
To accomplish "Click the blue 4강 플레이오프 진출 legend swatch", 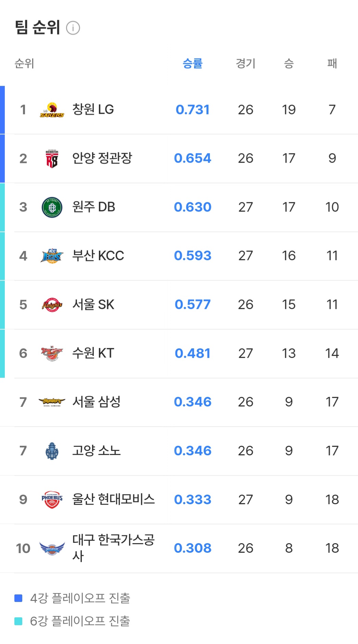I will pos(18,598).
